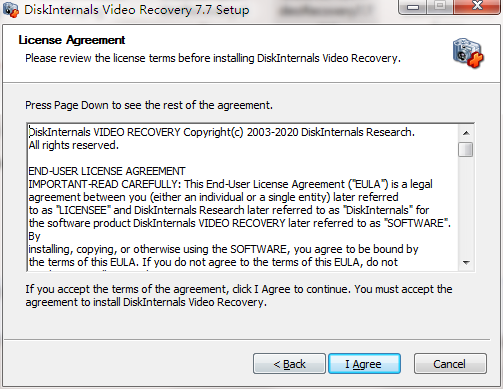This screenshot has height=389, width=503.
Task: Click the scrollbar track below the thumb
Action: pyautogui.click(x=466, y=206)
